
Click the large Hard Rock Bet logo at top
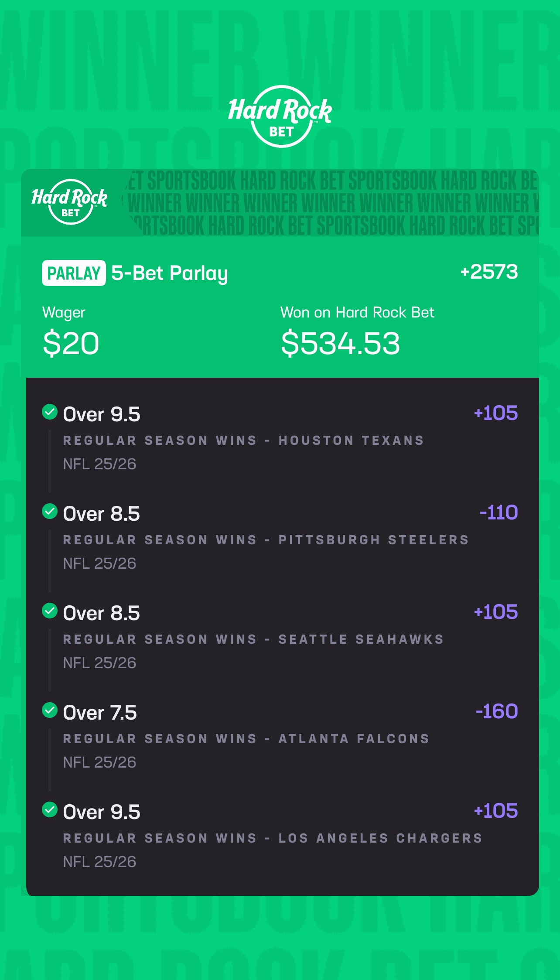point(280,116)
